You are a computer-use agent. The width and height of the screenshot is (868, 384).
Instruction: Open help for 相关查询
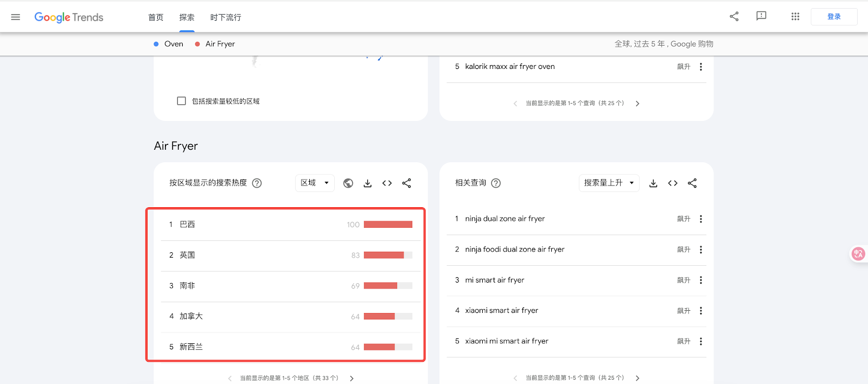(496, 183)
